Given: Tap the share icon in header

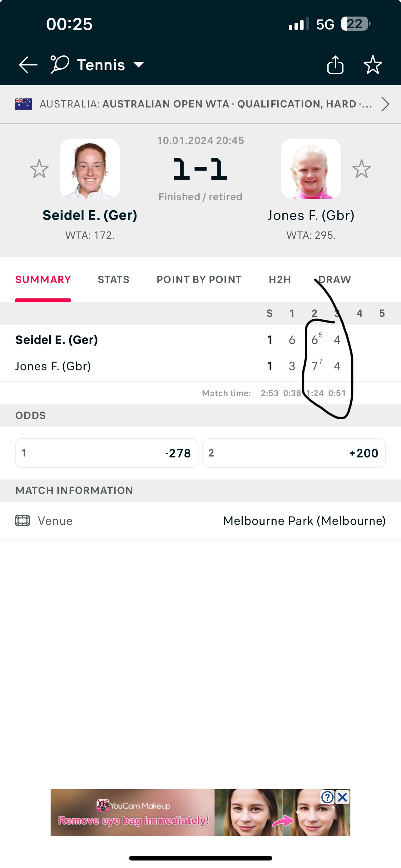Looking at the screenshot, I should 335,65.
